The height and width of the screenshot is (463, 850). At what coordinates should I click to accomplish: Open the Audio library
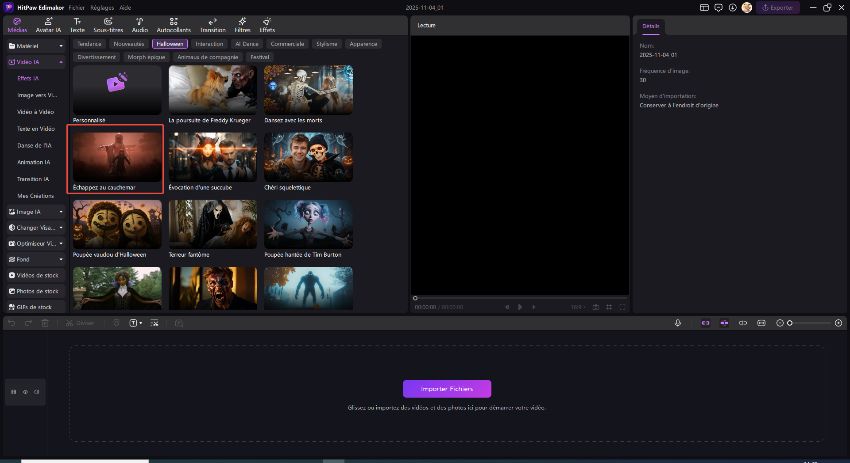139,24
